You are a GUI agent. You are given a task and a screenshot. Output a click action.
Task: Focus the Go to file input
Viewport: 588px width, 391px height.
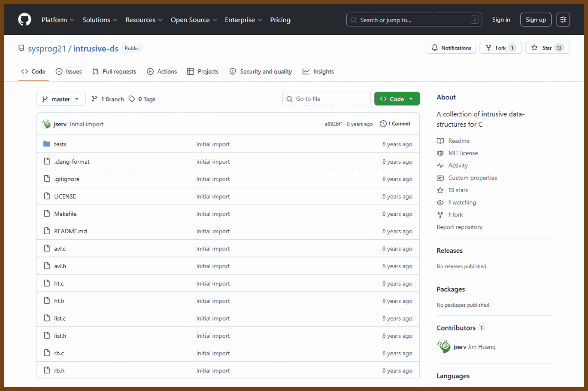pos(327,99)
